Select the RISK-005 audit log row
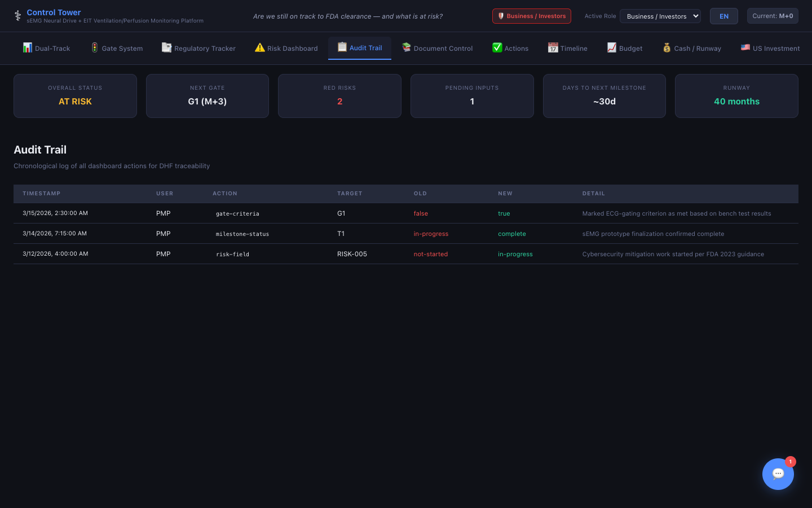The height and width of the screenshot is (508, 812). pos(405,254)
